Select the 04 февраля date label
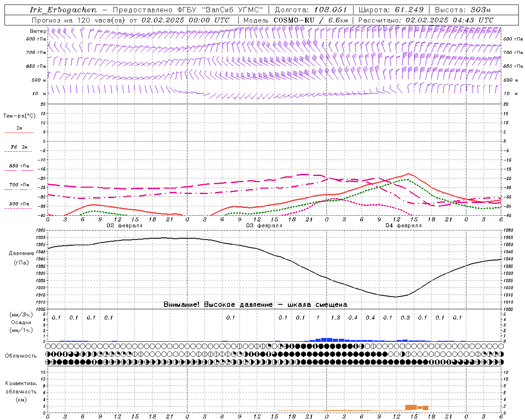 coord(404,226)
